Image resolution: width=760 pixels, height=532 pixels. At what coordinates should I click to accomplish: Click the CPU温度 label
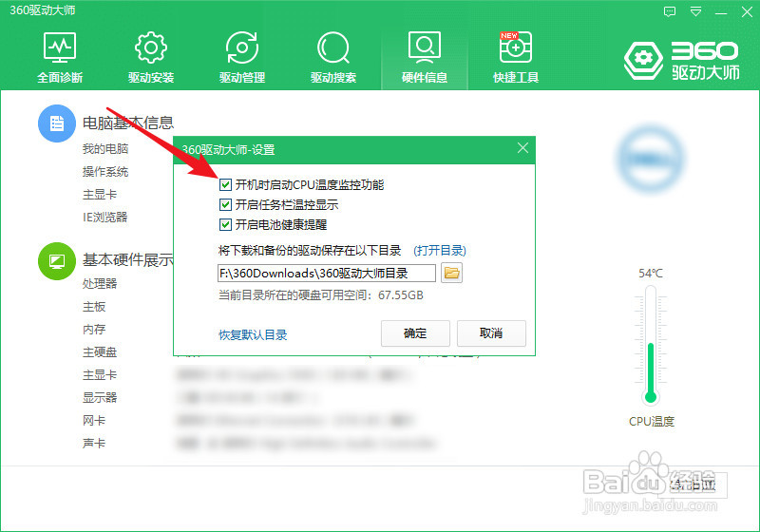[652, 422]
